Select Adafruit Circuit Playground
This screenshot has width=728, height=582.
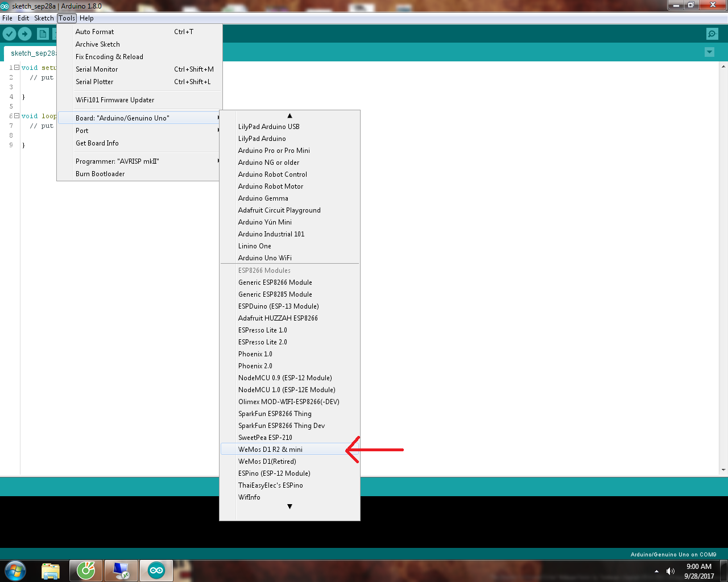pos(289,210)
